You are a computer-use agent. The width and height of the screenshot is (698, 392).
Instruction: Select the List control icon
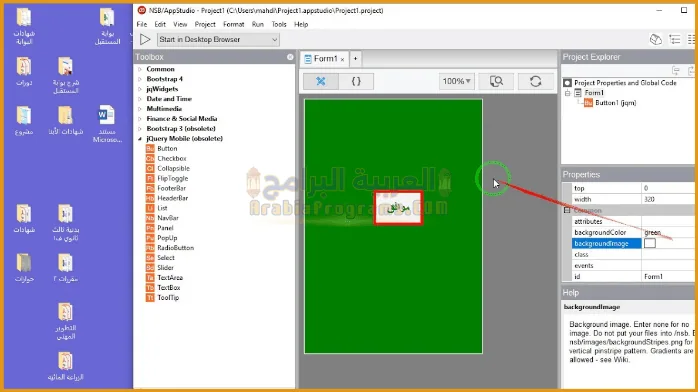point(150,208)
